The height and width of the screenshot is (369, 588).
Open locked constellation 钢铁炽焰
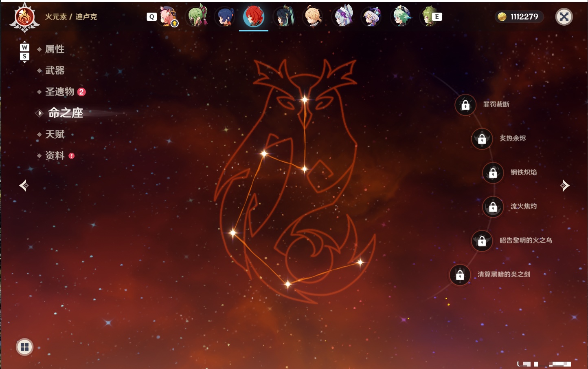click(x=493, y=173)
